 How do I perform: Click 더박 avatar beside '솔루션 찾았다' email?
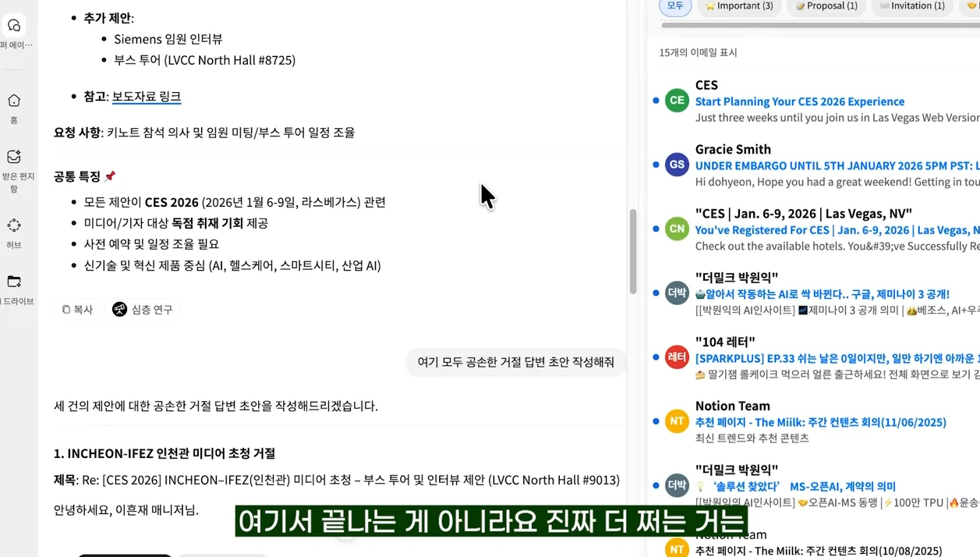pos(677,485)
